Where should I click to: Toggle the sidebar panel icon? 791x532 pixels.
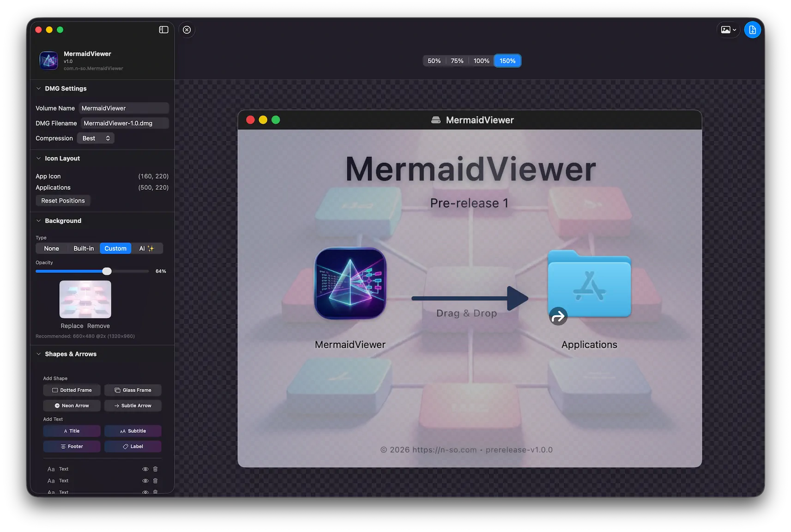tap(163, 30)
